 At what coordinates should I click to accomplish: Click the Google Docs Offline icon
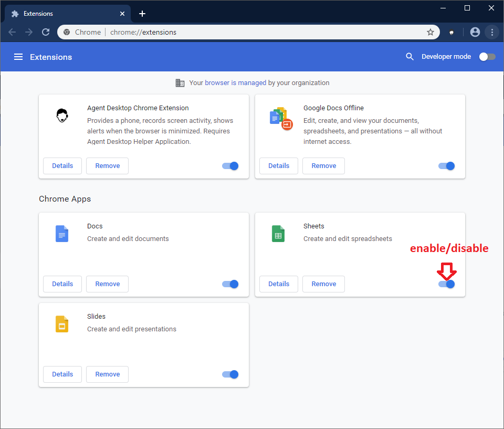click(x=281, y=119)
